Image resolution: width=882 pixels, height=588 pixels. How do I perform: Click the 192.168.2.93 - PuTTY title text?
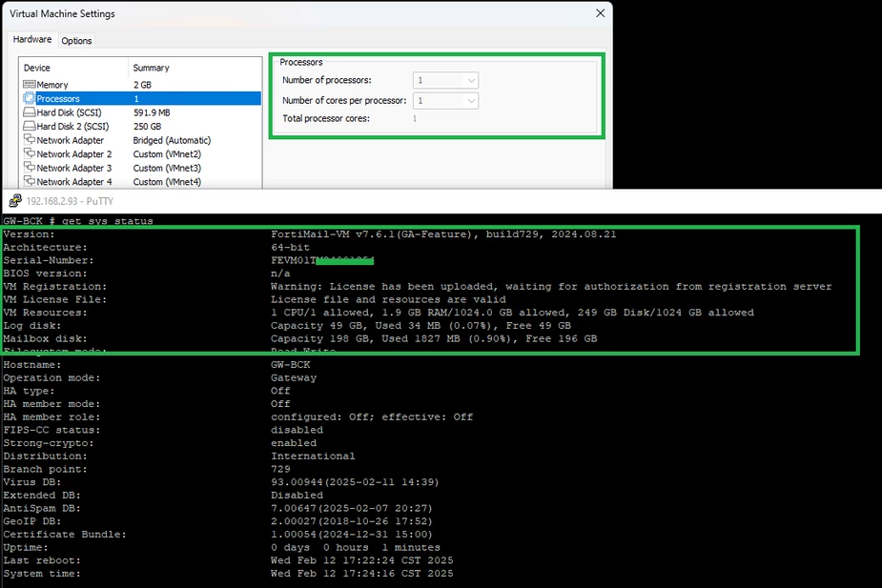tap(70, 201)
